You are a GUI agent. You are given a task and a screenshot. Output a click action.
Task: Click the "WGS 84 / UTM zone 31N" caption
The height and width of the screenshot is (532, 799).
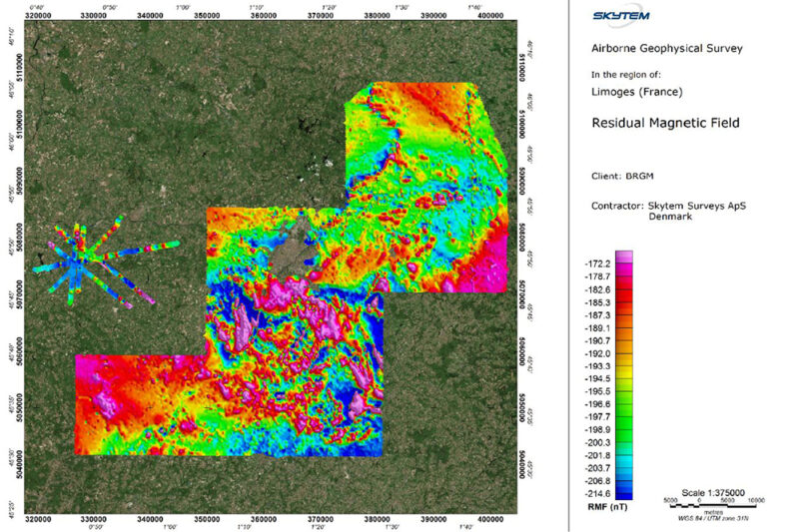[x=713, y=518]
